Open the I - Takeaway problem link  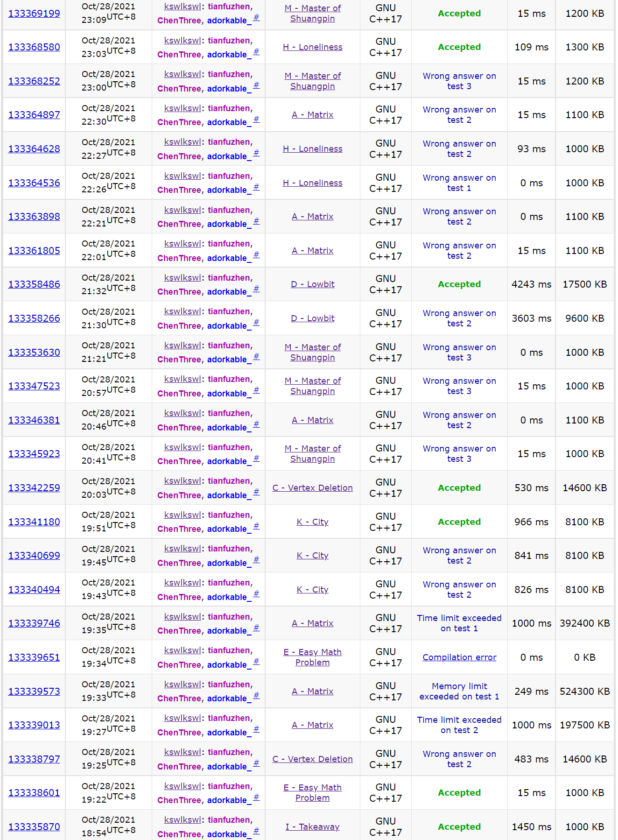(x=312, y=827)
